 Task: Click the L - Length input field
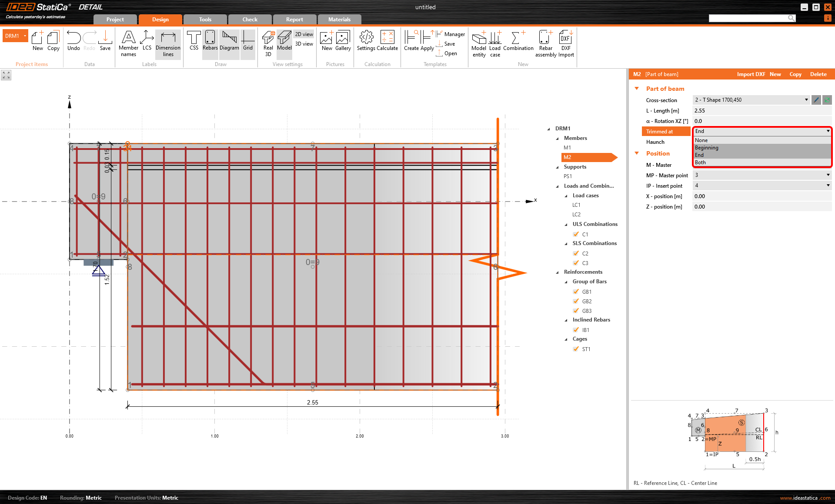tap(761, 111)
